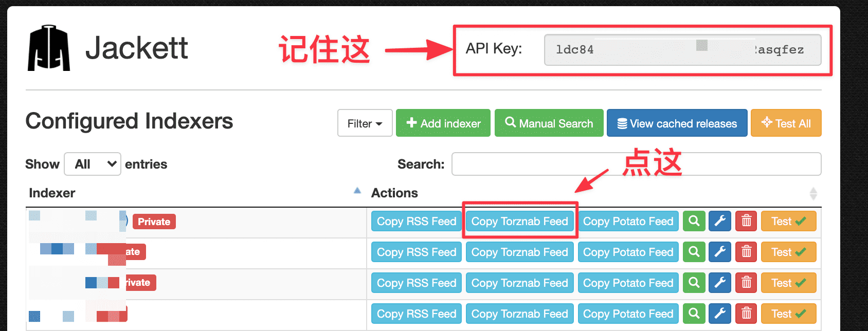This screenshot has width=868, height=331.
Task: Copy RSS Feed for the second indexer
Action: coord(416,252)
